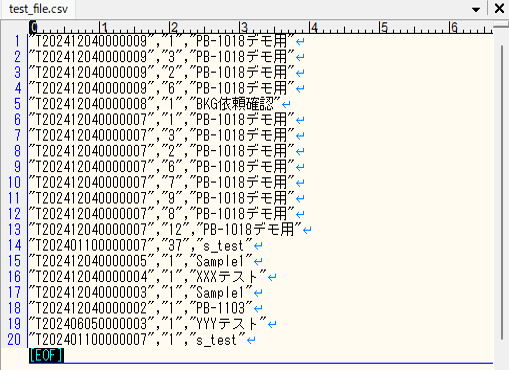
Task: Click value "2" on line 8
Action: click(x=172, y=151)
